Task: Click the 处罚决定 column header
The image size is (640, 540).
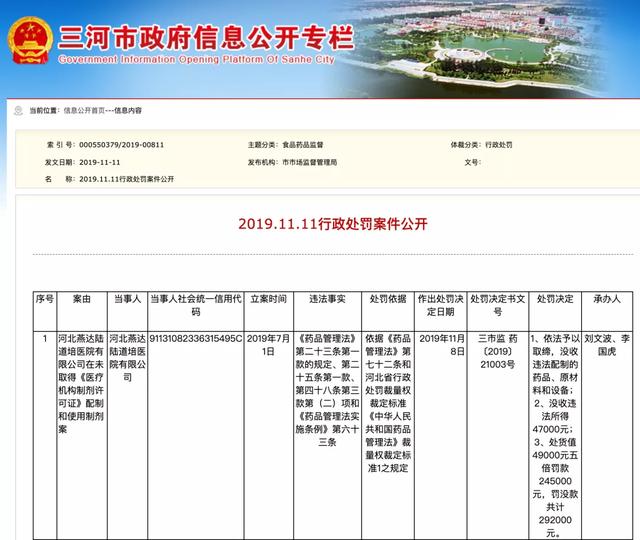Action: [554, 299]
